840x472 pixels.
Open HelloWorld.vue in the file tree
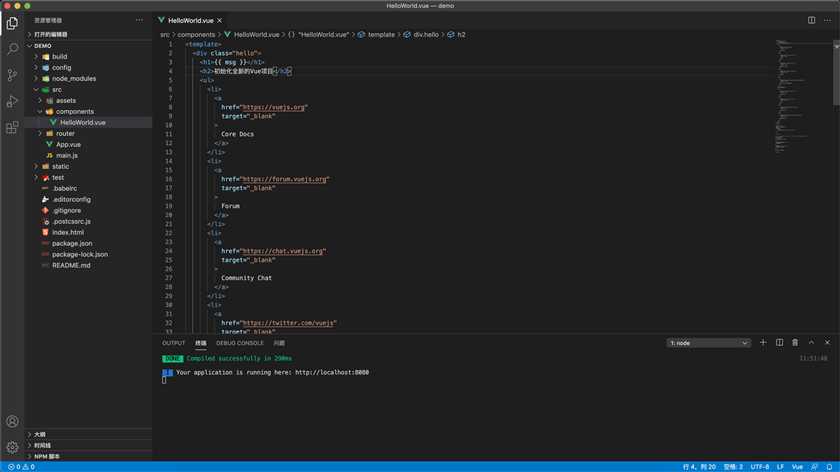pos(82,122)
